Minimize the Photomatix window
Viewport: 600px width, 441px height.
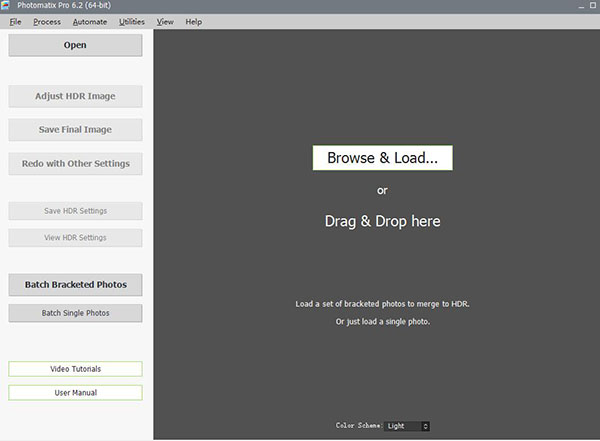point(581,5)
